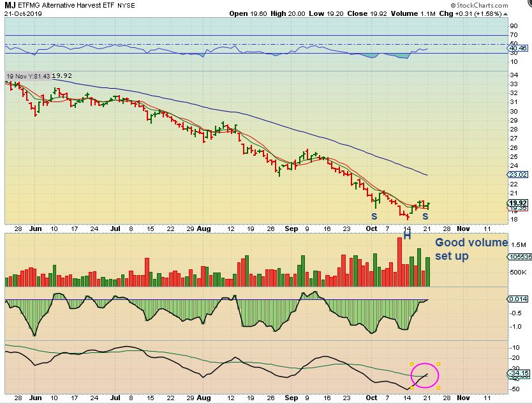
Task: Click the Chg +0.31 (+1.58%) reading
Action: pos(470,13)
